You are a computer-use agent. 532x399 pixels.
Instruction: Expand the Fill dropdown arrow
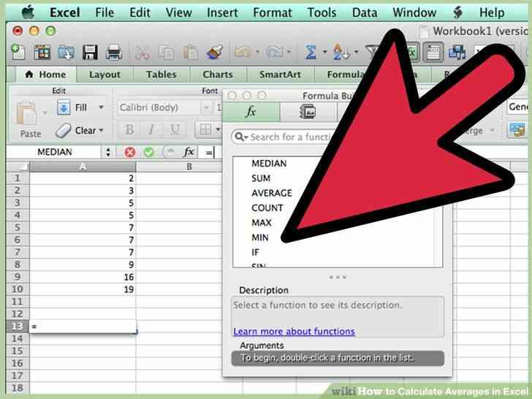point(101,107)
